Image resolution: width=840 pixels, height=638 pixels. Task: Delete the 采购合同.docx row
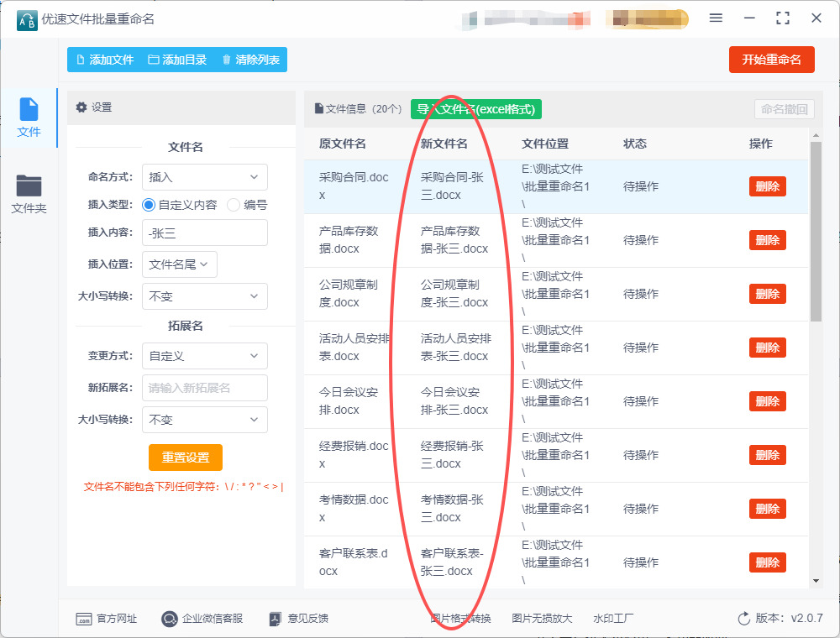click(767, 186)
